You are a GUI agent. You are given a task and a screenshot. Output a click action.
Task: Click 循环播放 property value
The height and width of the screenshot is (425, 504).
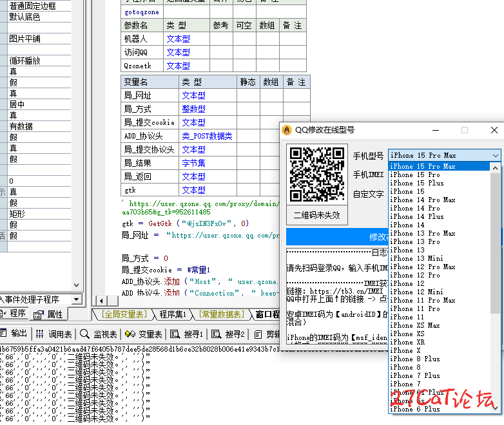tap(39, 61)
